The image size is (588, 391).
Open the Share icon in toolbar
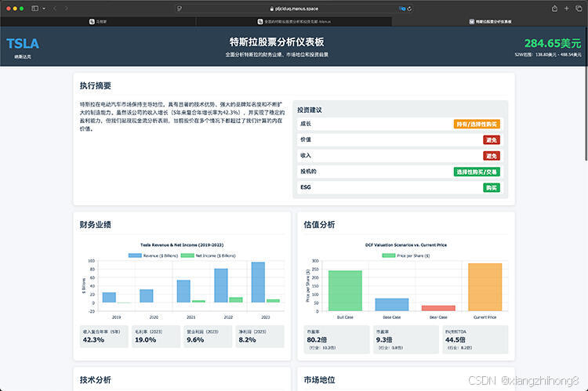click(x=554, y=9)
